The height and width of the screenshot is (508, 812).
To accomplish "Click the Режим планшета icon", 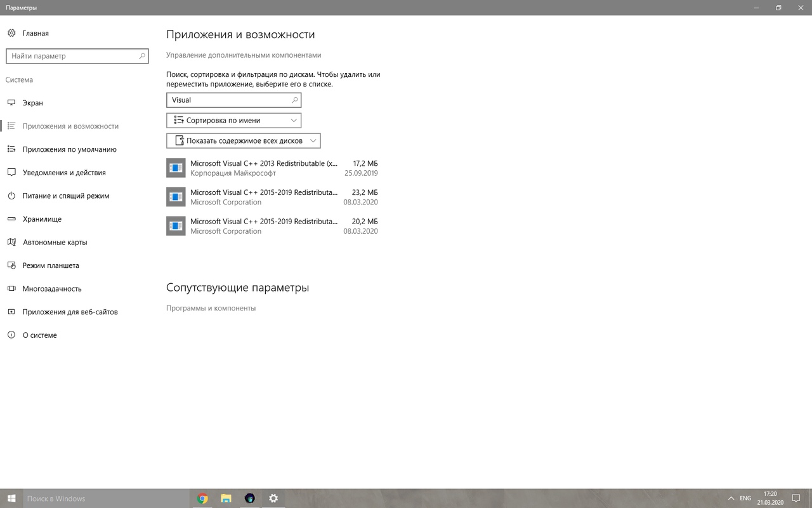I will [11, 265].
